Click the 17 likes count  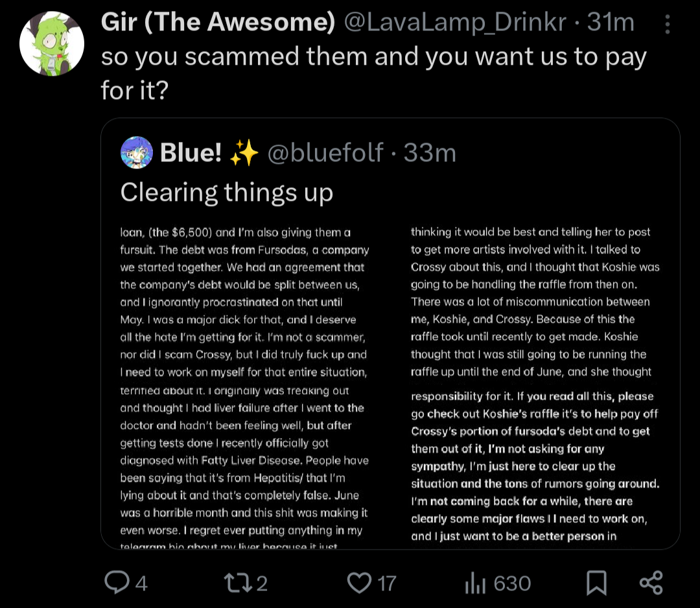tap(386, 583)
